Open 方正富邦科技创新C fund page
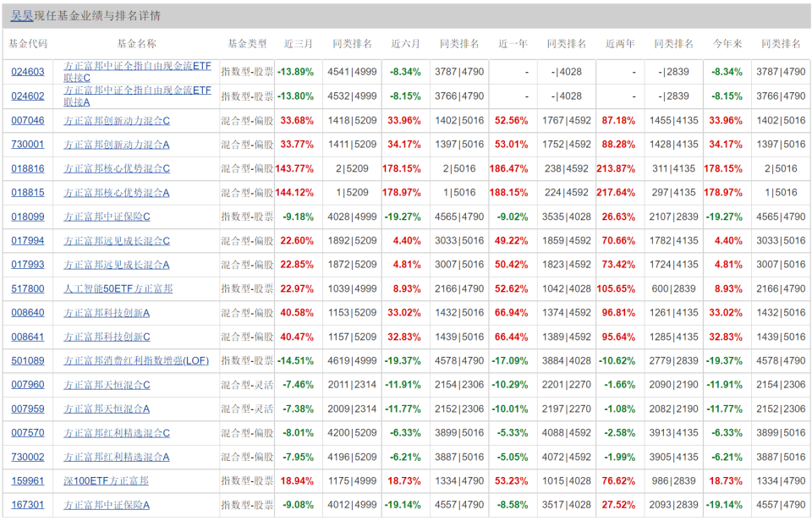812x521 pixels. 107,337
